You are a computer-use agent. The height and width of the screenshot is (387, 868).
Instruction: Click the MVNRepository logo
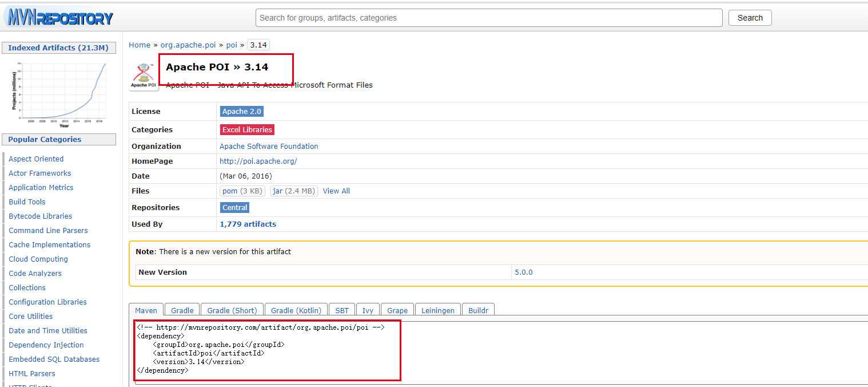point(59,18)
